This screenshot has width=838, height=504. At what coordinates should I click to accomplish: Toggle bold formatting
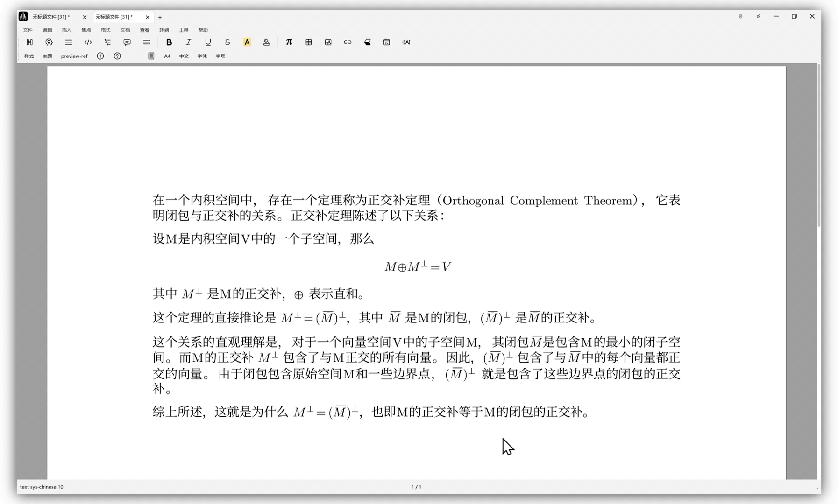click(x=169, y=42)
